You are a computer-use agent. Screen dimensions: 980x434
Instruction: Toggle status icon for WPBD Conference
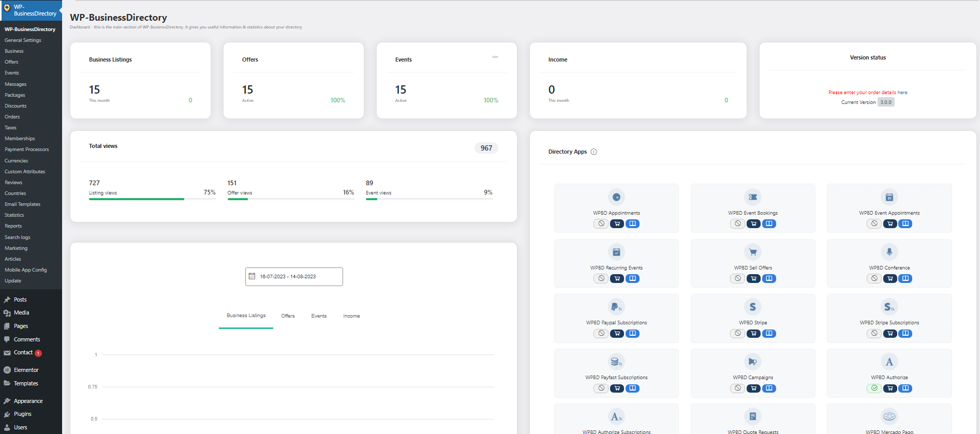tap(874, 279)
